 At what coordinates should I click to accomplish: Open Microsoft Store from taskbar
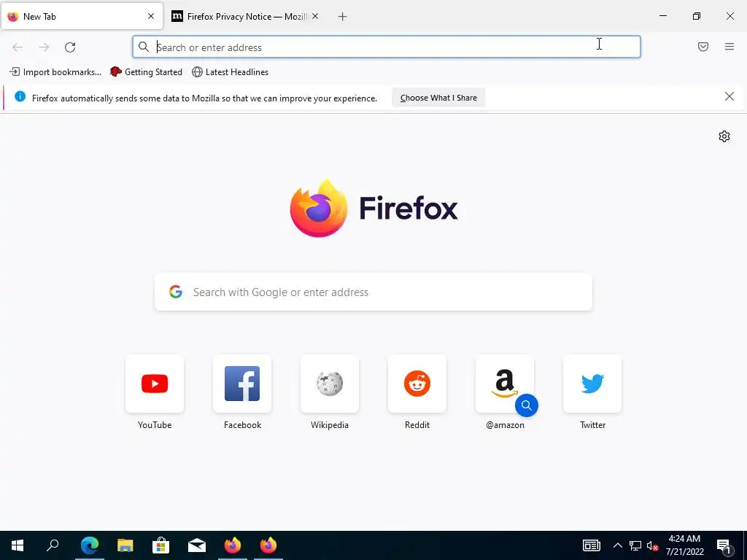click(x=161, y=545)
